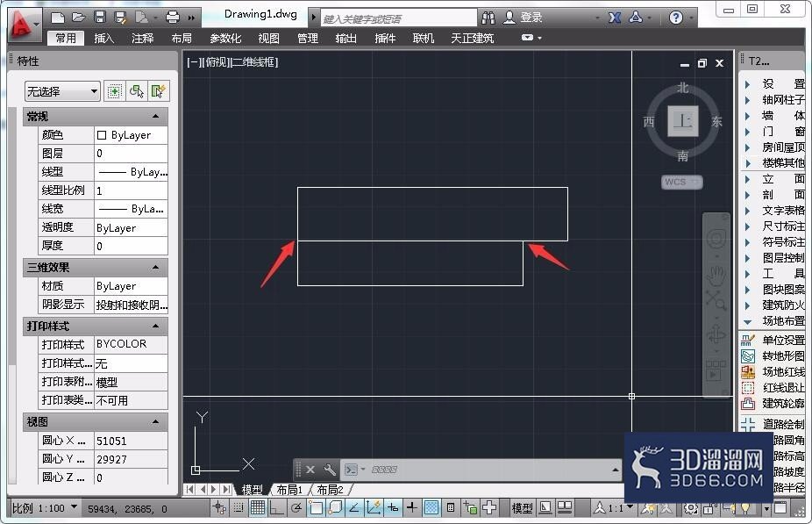Click the Quick Select icon in Properties
Screen dimensions: 812x524
tap(158, 92)
